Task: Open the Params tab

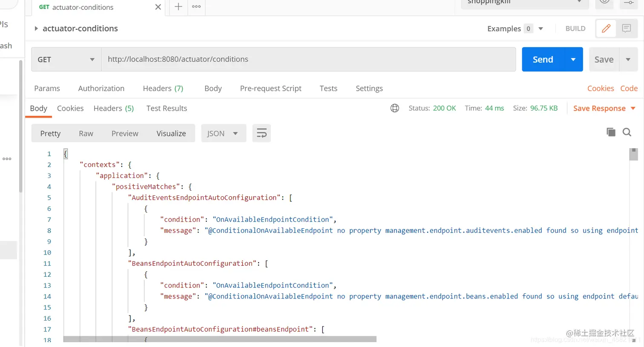Action: (x=47, y=88)
